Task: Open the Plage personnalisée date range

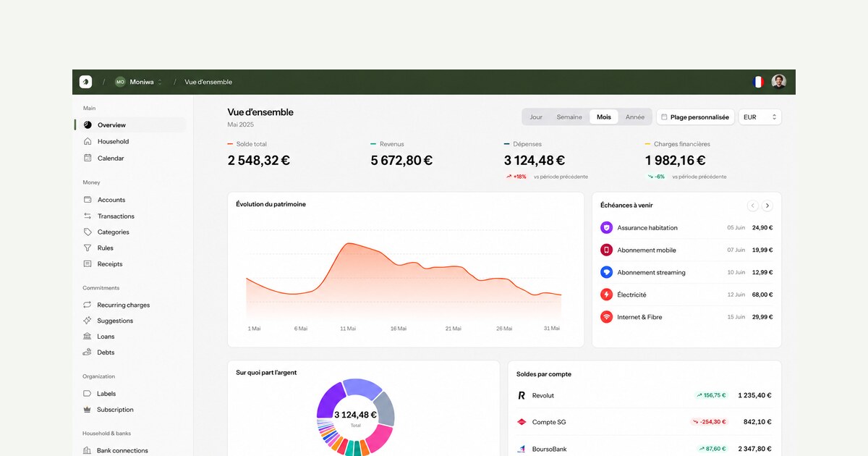Action: [x=695, y=117]
